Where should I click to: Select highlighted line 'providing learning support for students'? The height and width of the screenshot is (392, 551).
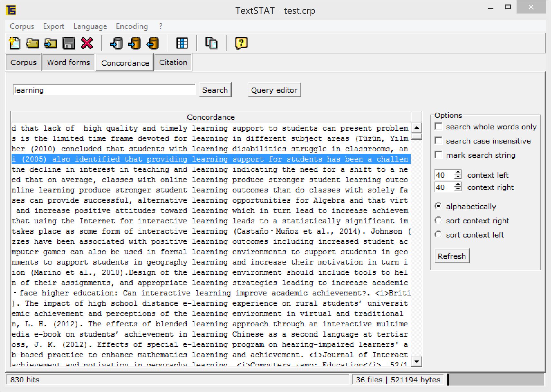click(211, 159)
